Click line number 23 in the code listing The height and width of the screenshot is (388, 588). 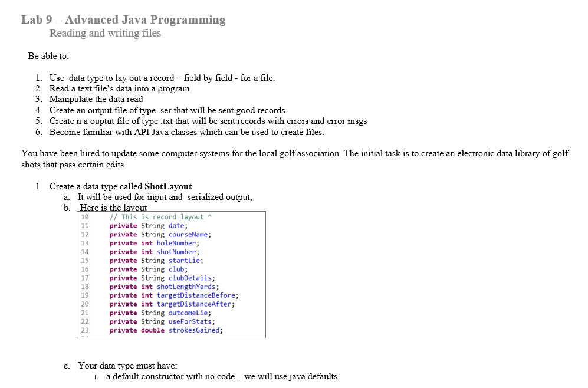coord(85,330)
